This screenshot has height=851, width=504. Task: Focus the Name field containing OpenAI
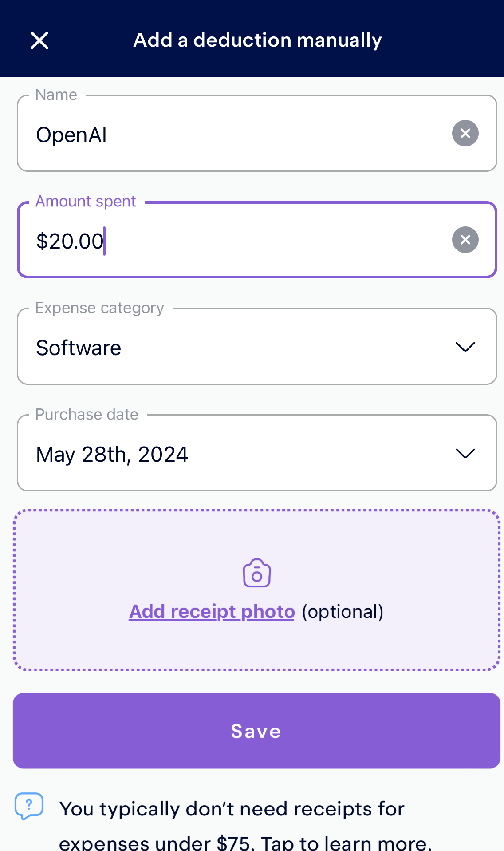tap(257, 133)
